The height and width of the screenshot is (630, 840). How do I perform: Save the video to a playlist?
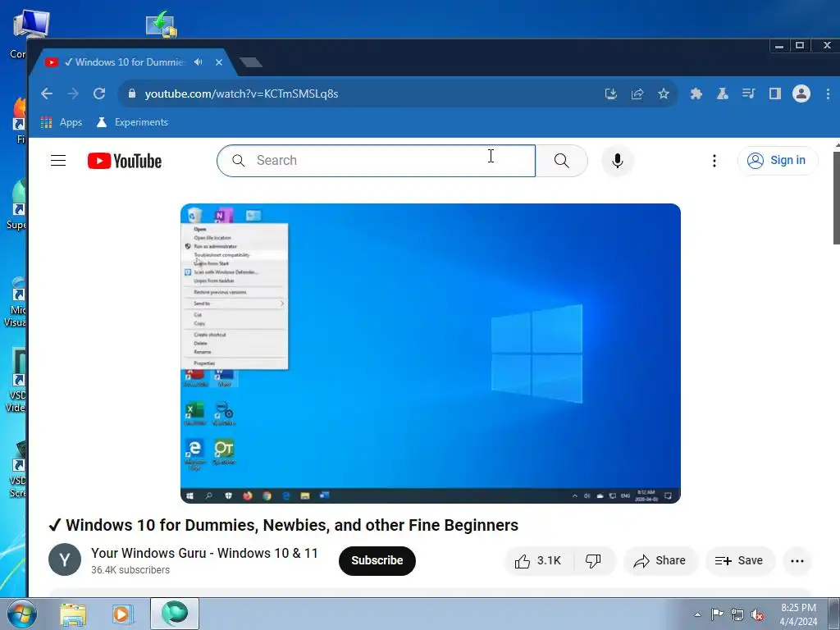739,561
